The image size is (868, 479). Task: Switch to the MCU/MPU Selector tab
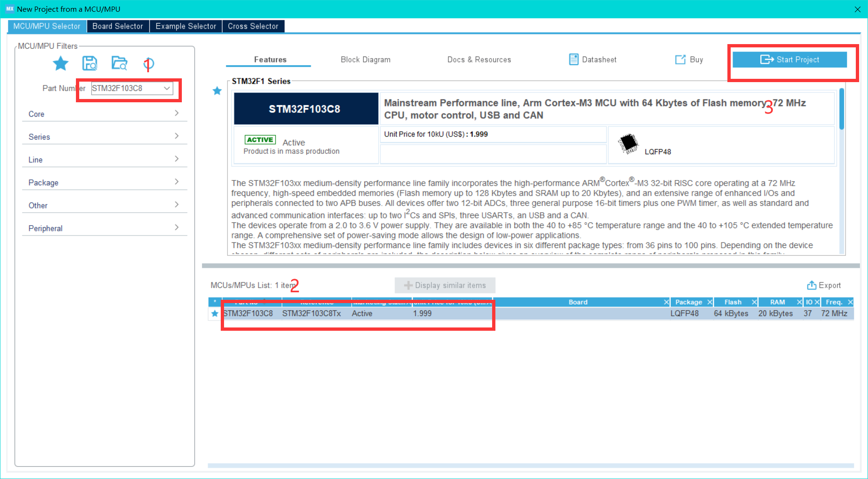(x=47, y=26)
